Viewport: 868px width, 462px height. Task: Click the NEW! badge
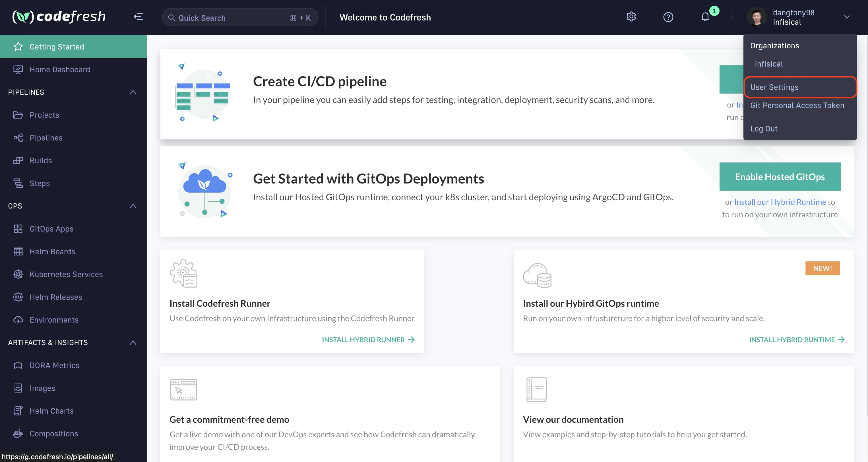coord(822,268)
